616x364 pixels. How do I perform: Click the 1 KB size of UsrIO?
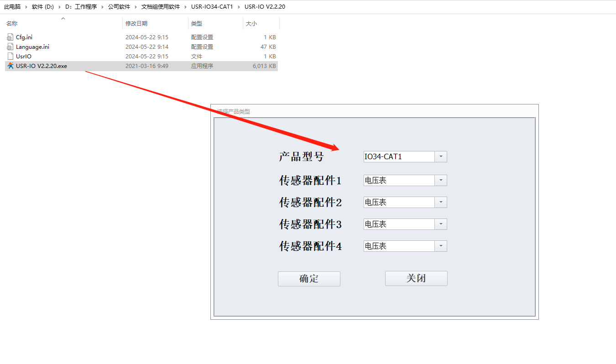(270, 56)
